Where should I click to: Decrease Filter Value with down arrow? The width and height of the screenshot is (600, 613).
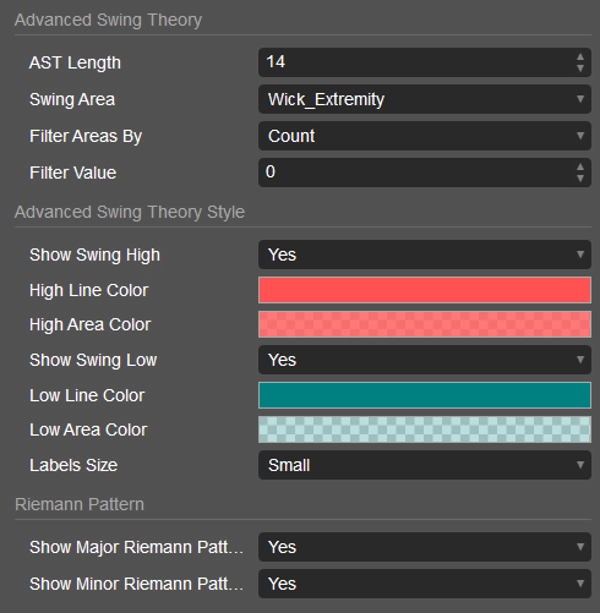[x=580, y=178]
